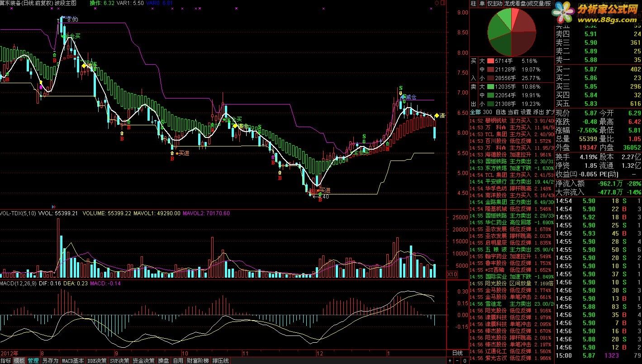Click the 涨幅 -7.56% value

586,130
